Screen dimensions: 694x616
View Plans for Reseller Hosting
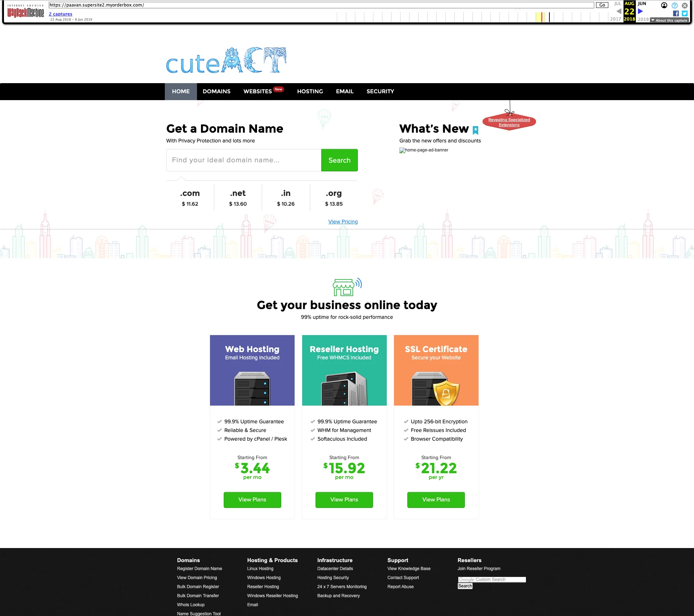[344, 500]
